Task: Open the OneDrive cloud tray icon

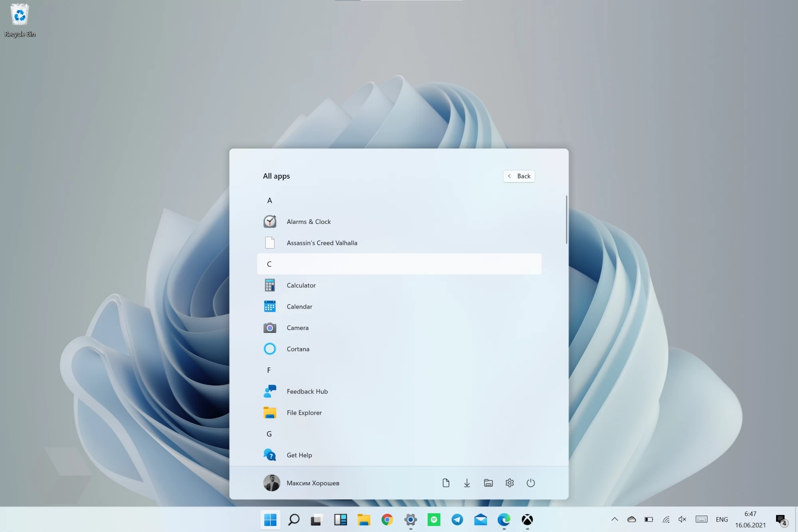Action: click(x=632, y=519)
